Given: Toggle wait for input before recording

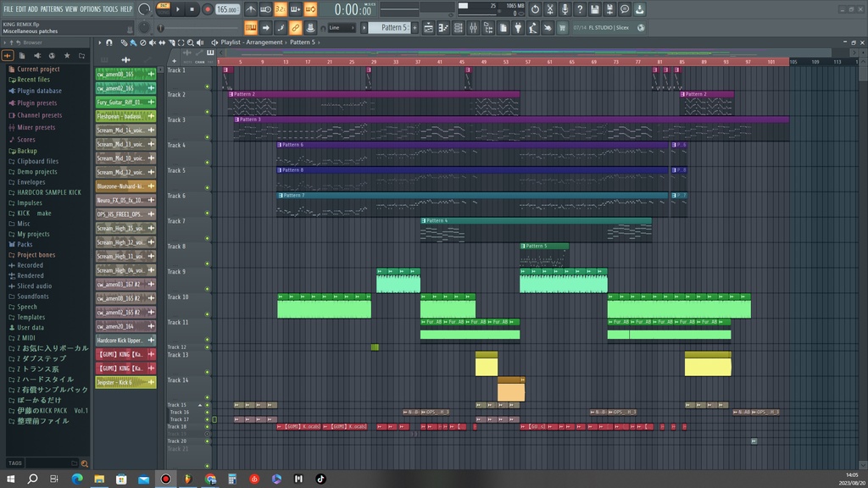Looking at the screenshot, I should click(x=265, y=8).
